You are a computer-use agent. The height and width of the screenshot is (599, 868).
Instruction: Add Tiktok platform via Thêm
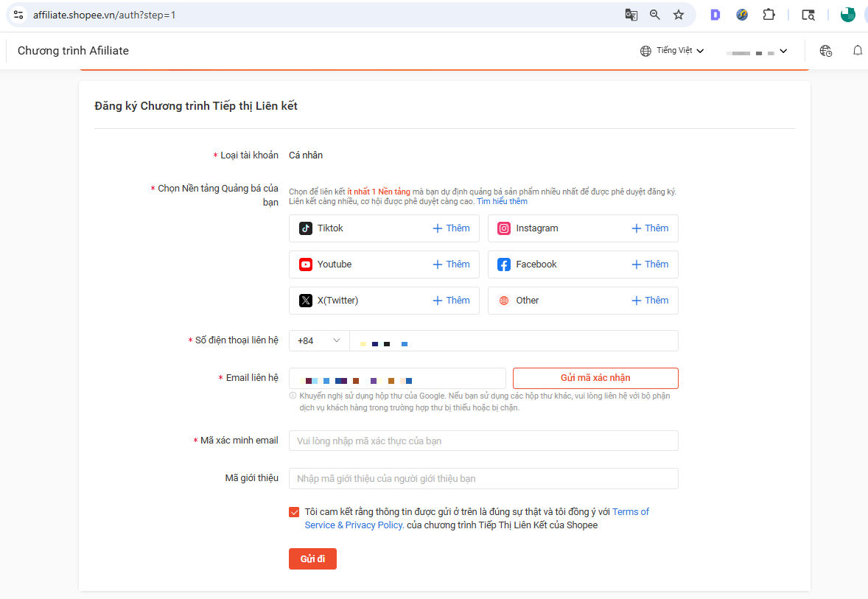click(x=451, y=228)
